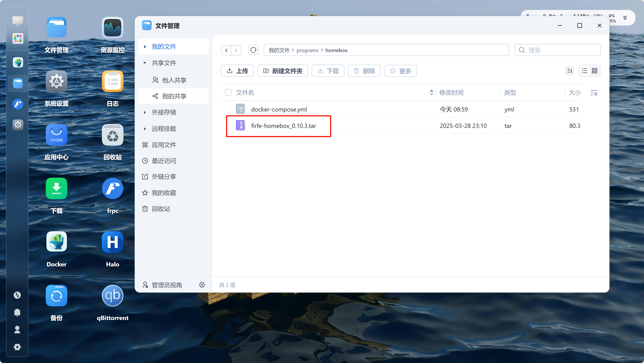The width and height of the screenshot is (644, 363).
Task: Go back to the previous folder
Action: pos(226,50)
